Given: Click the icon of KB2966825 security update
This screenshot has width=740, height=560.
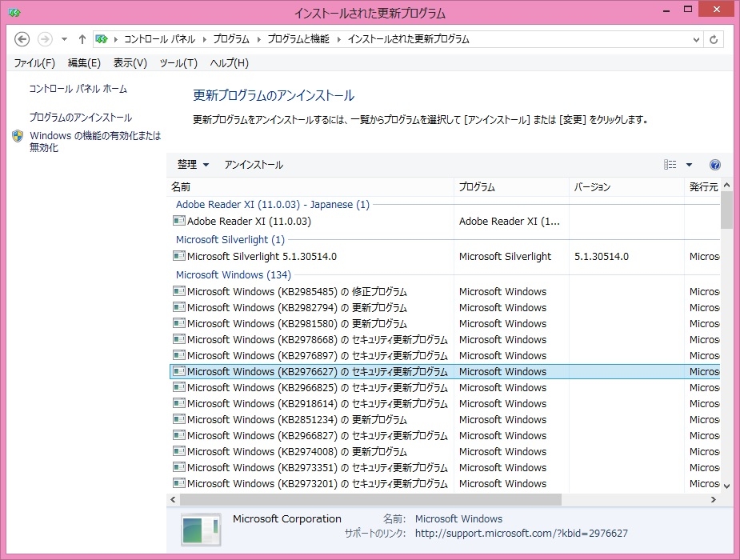Looking at the screenshot, I should (x=179, y=387).
